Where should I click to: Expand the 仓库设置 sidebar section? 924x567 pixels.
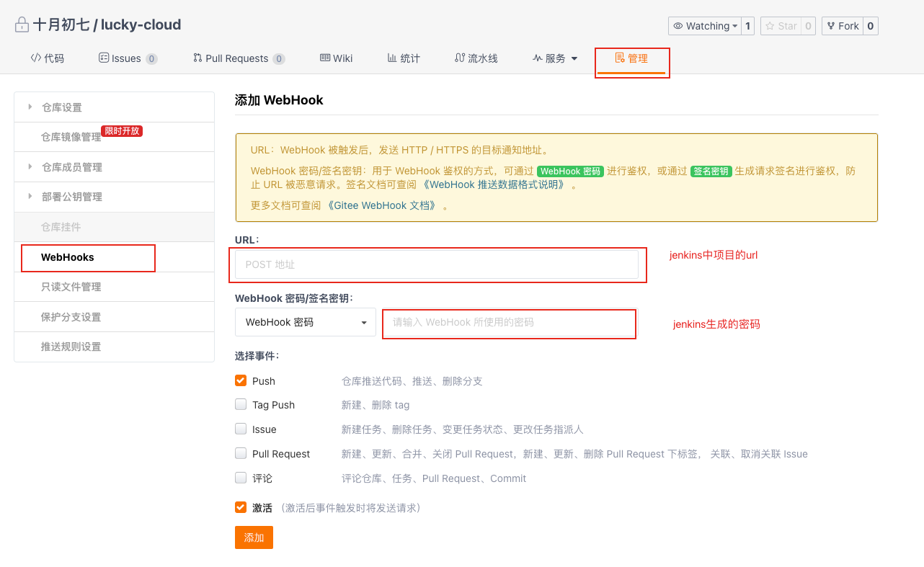click(x=30, y=107)
